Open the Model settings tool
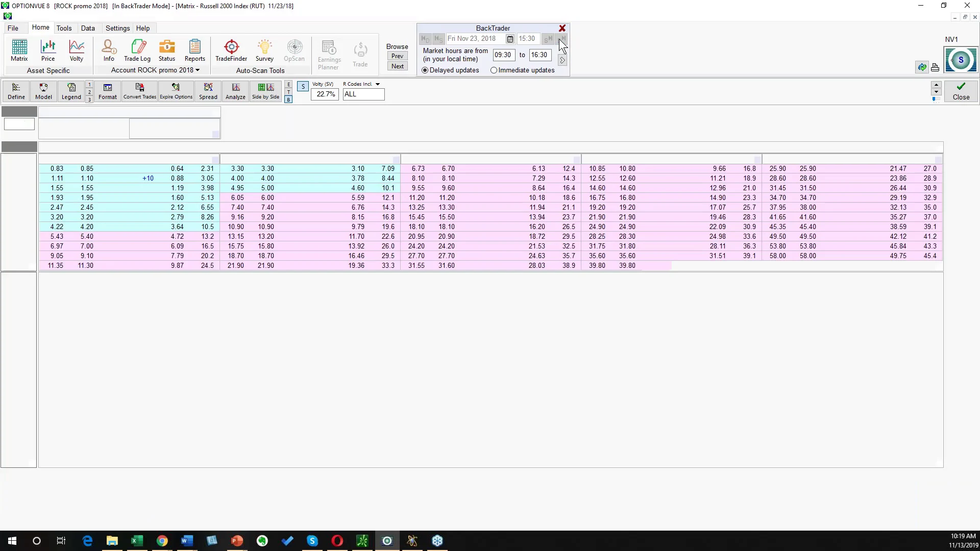Screen dimensions: 980x551 pos(43,91)
